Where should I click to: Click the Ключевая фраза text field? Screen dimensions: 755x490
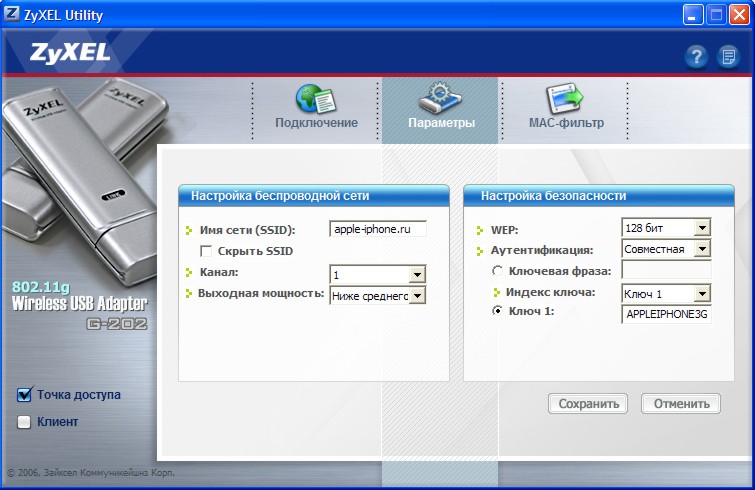pyautogui.click(x=666, y=270)
